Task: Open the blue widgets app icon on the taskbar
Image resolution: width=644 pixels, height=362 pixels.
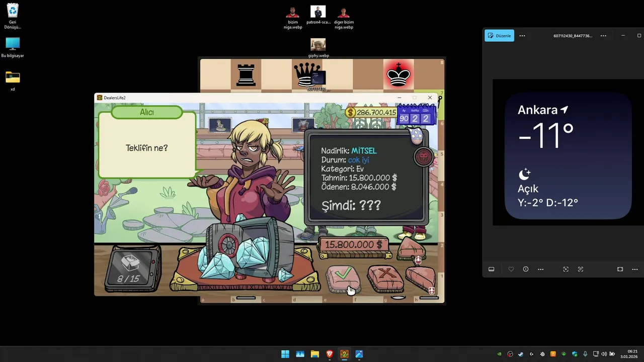Action: pos(300,354)
